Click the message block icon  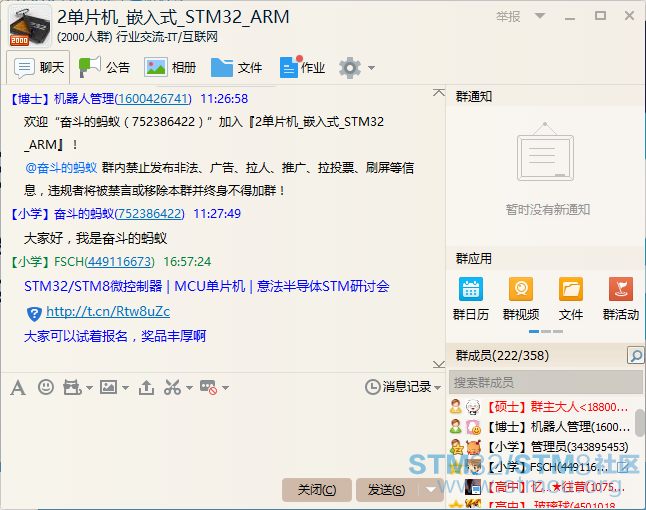click(x=208, y=388)
